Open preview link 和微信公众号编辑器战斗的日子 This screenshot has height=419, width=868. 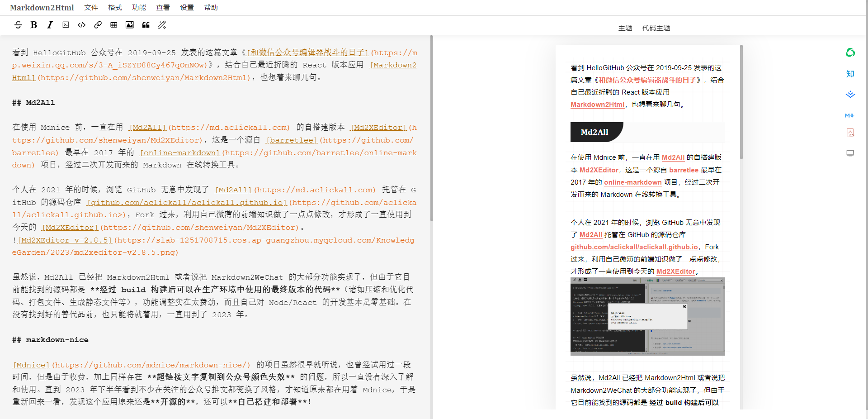[x=647, y=80]
